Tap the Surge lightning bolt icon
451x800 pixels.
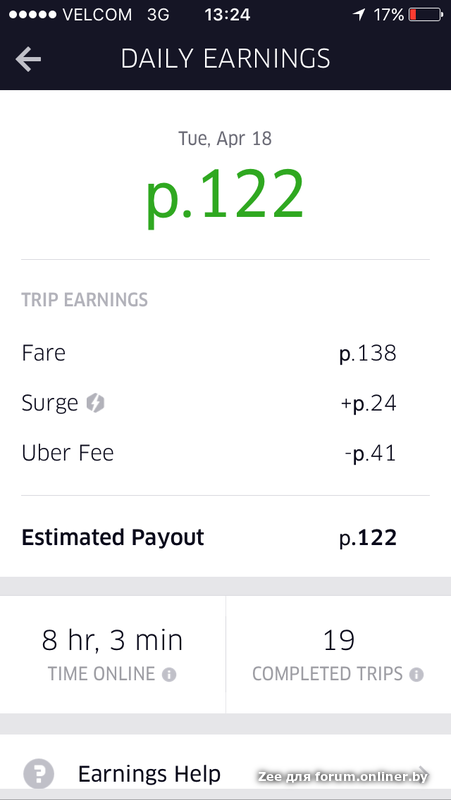[x=95, y=403]
